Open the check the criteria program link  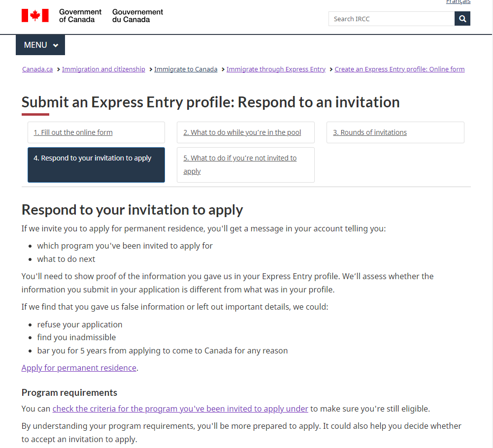[x=180, y=409]
